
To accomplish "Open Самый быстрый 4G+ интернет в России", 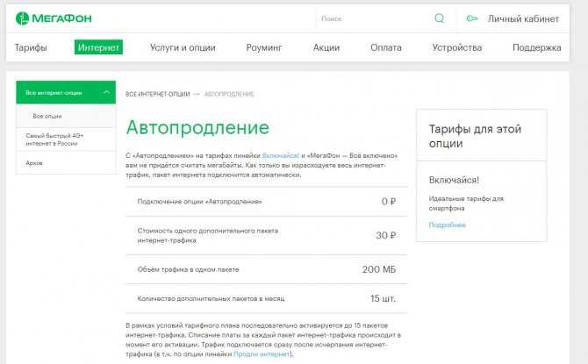I will 66,139.
